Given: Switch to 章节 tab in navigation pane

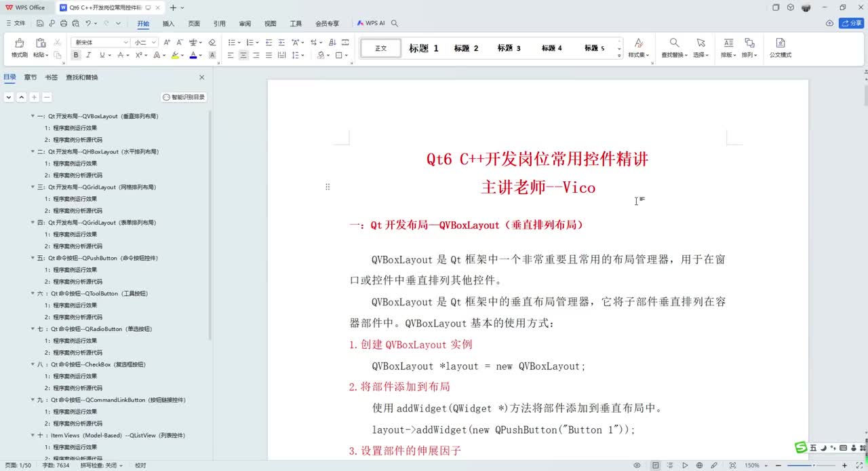Looking at the screenshot, I should (x=31, y=77).
